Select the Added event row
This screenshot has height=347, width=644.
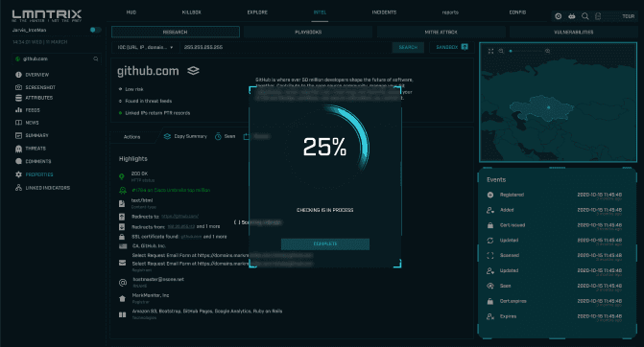tap(555, 211)
